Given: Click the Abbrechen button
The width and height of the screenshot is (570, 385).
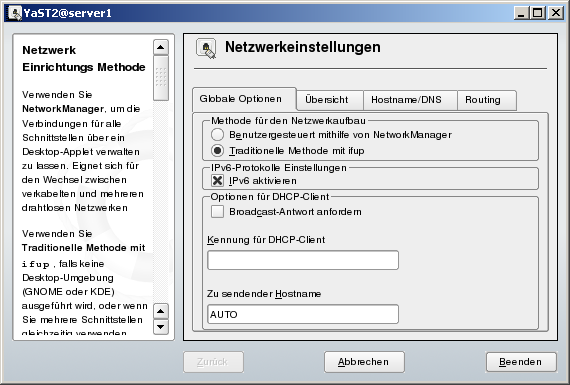Looking at the screenshot, I should click(364, 362).
